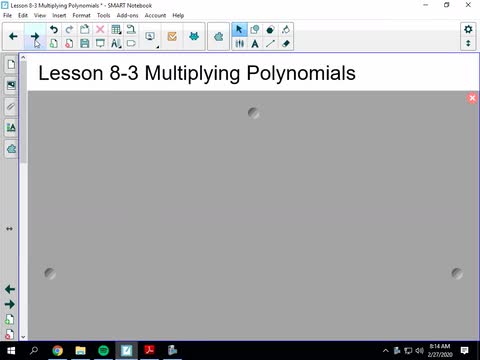
Task: Expand the table insert dropdown
Action: 120,33
